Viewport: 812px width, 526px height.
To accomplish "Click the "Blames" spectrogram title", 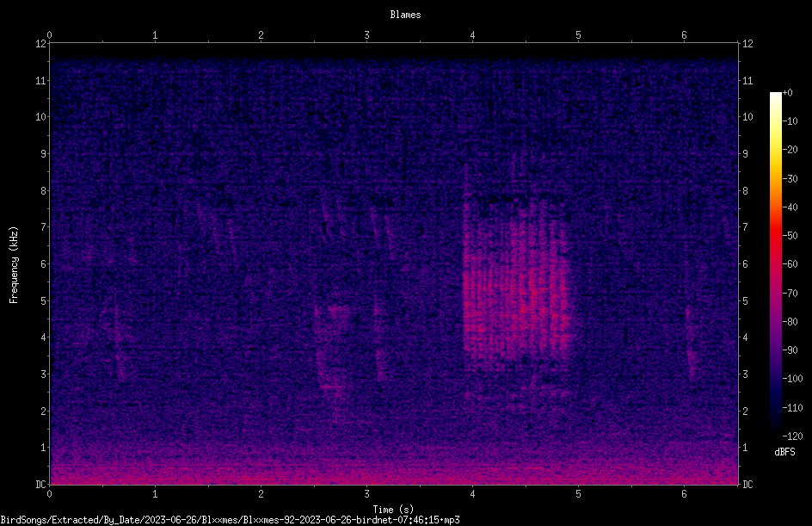I will click(405, 15).
